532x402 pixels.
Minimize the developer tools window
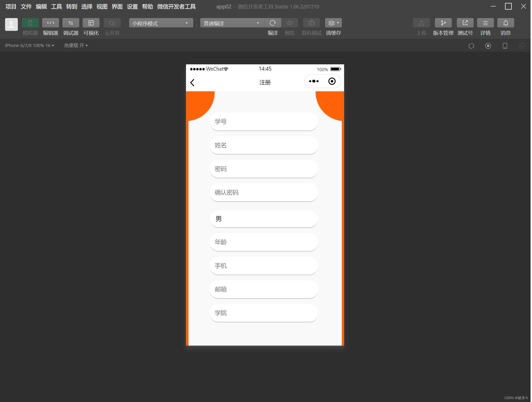point(493,7)
